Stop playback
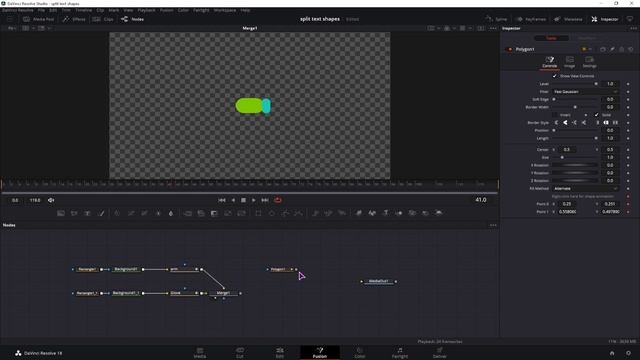Image resolution: width=640 pixels, height=360 pixels. pyautogui.click(x=243, y=200)
